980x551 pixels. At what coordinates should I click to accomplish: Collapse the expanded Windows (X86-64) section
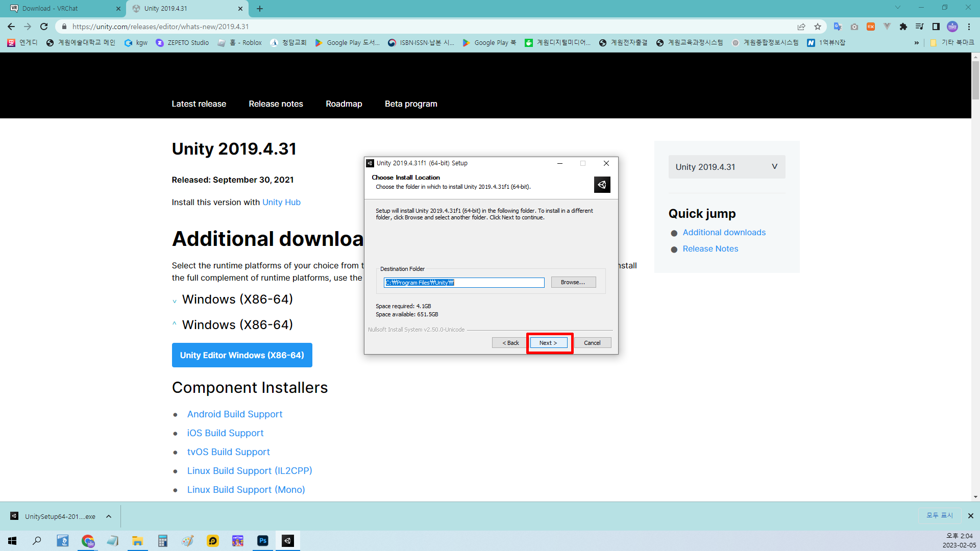coord(175,324)
